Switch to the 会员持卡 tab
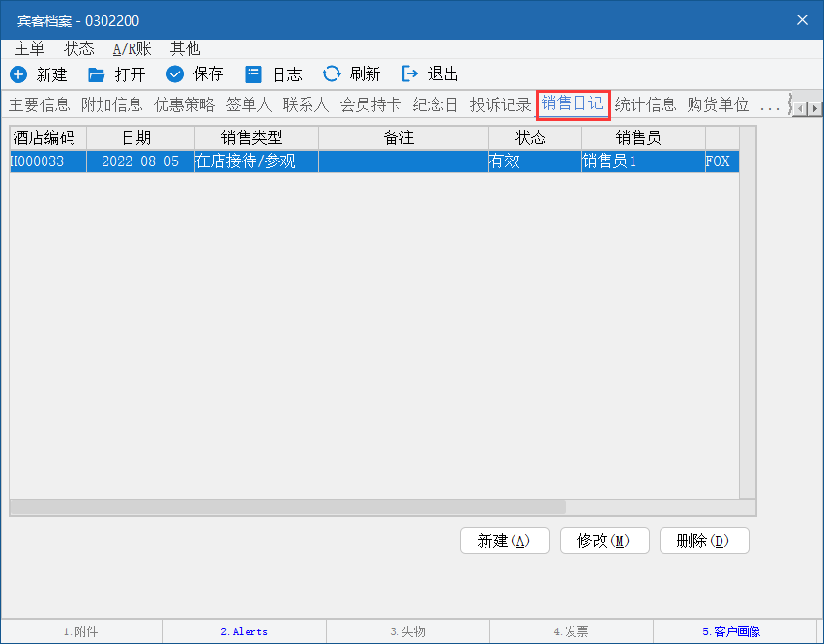Screen dimensions: 824x644 370,104
